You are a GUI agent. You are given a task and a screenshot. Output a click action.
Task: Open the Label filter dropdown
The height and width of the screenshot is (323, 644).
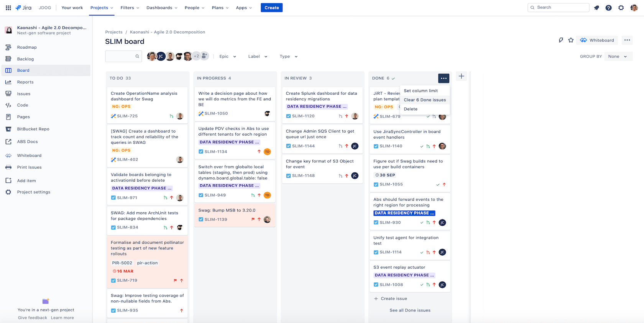click(x=258, y=56)
